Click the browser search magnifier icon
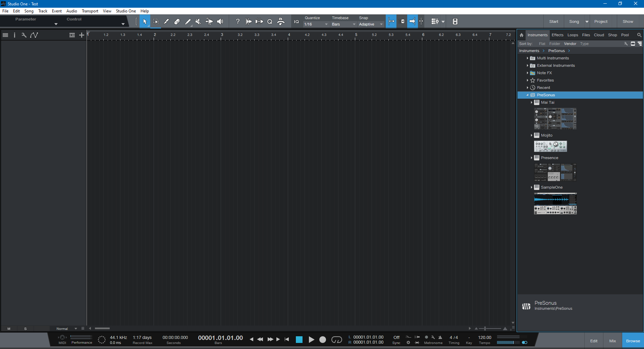This screenshot has height=349, width=644. tap(639, 35)
